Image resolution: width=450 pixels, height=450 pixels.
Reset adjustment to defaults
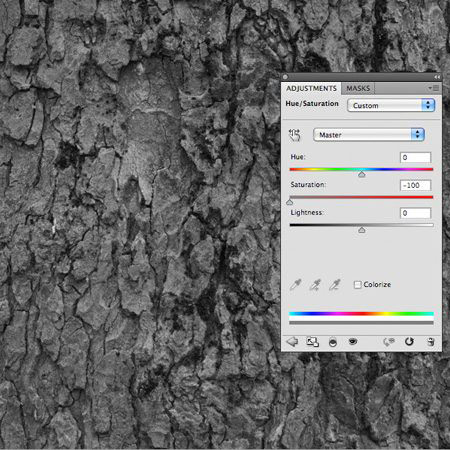[x=409, y=342]
